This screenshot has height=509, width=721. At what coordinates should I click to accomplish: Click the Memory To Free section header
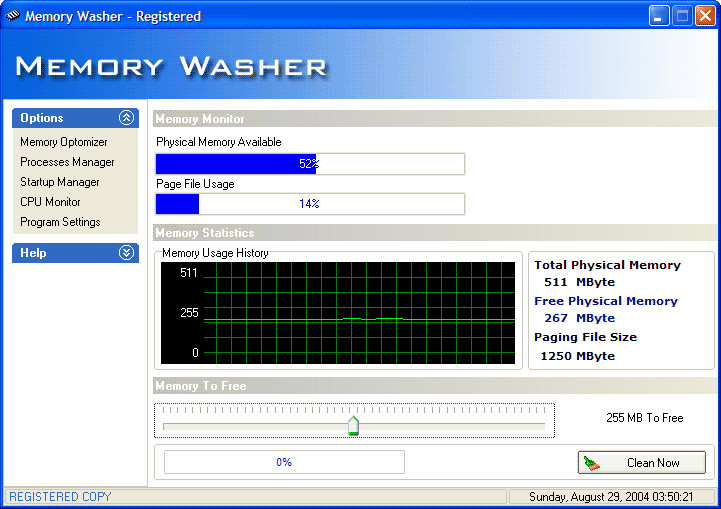[435, 386]
